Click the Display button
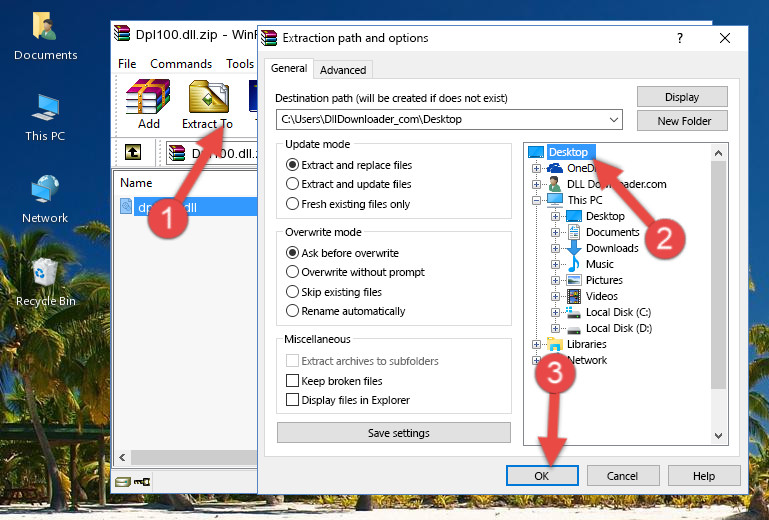Screen dimensions: 769x520 point(682,97)
